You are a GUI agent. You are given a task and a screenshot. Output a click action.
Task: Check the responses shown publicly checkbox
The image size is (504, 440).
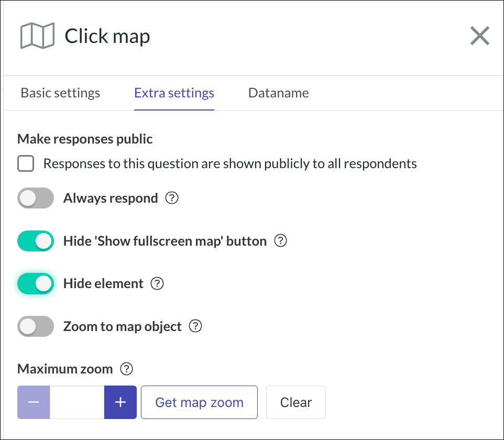point(25,163)
